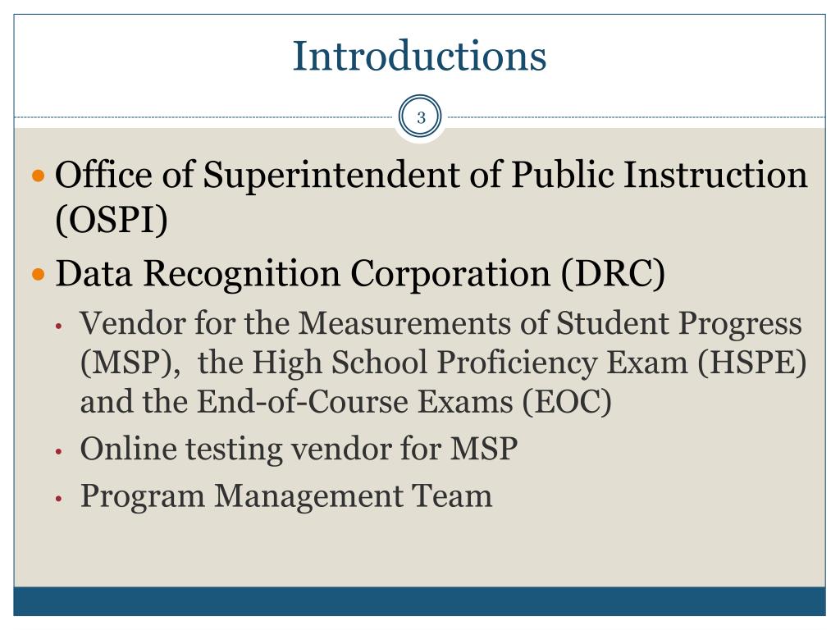
Task: Click the Data Recognition Corporation (DRC) line
Action: pos(360,274)
